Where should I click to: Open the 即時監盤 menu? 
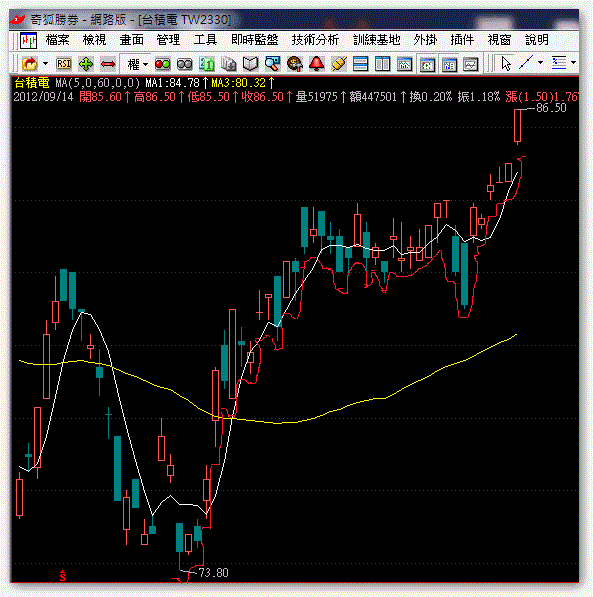coord(254,40)
